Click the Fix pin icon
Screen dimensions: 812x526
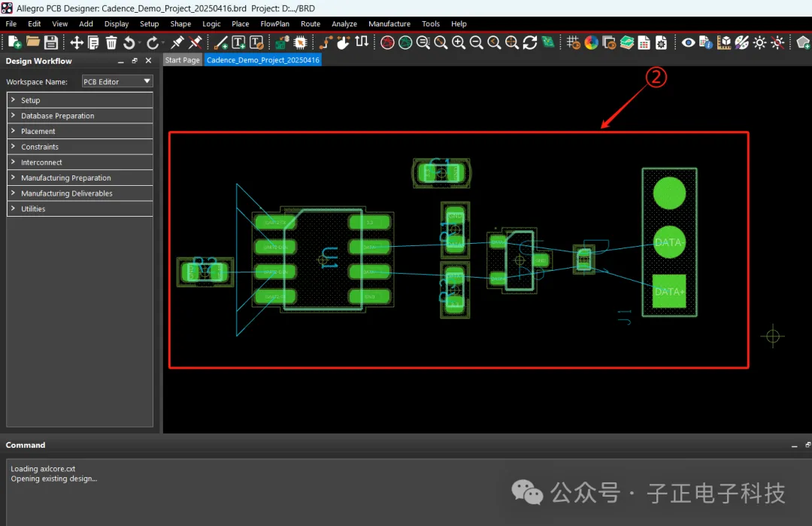(x=177, y=42)
